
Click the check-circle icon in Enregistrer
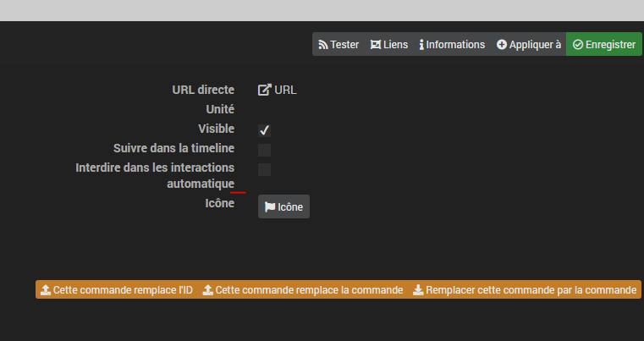578,44
